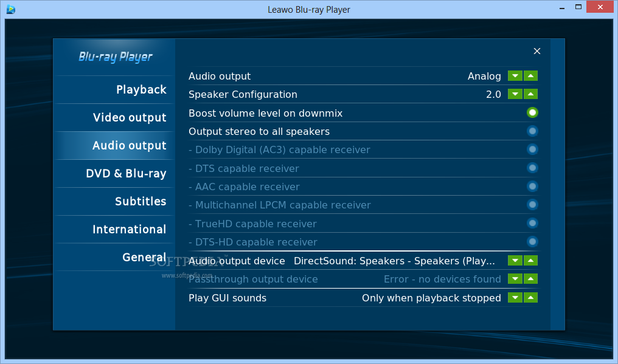
Task: Close the Leawo Blu-ray Player window
Action: point(600,7)
